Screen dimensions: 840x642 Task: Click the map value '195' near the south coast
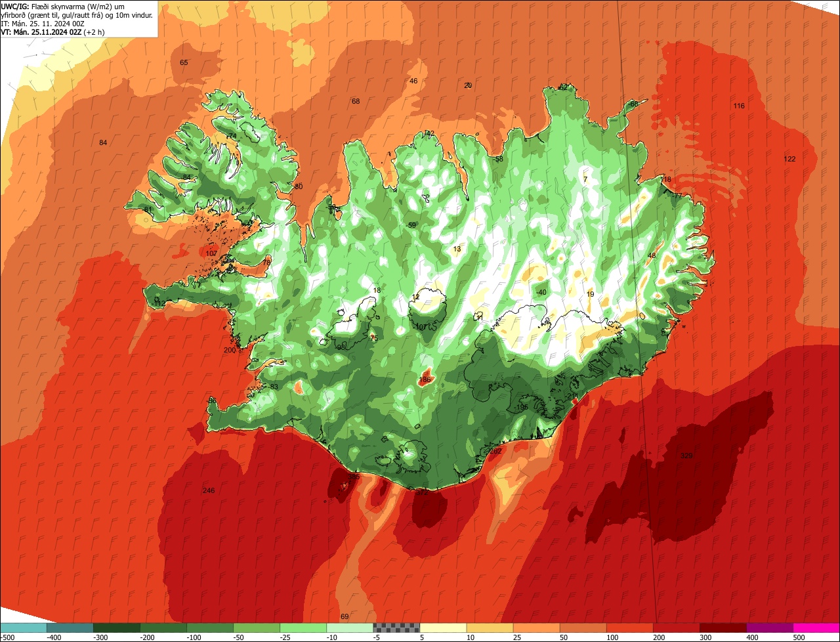coord(522,407)
